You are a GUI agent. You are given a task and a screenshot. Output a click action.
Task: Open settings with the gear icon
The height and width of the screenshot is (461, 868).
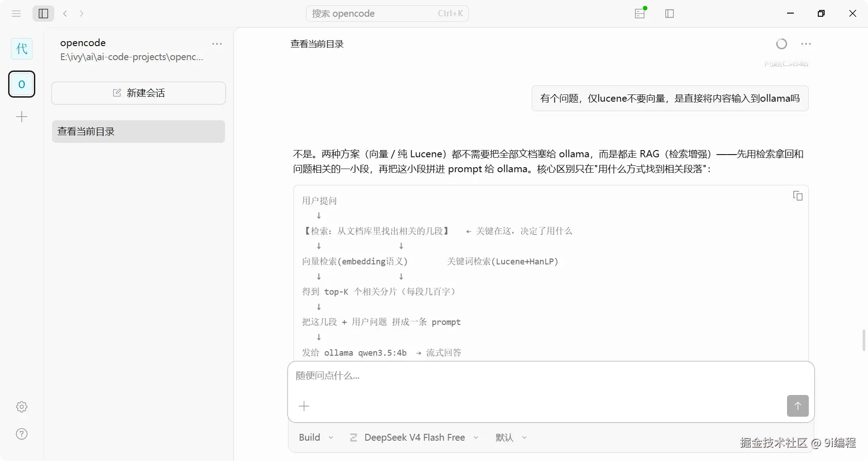click(22, 407)
